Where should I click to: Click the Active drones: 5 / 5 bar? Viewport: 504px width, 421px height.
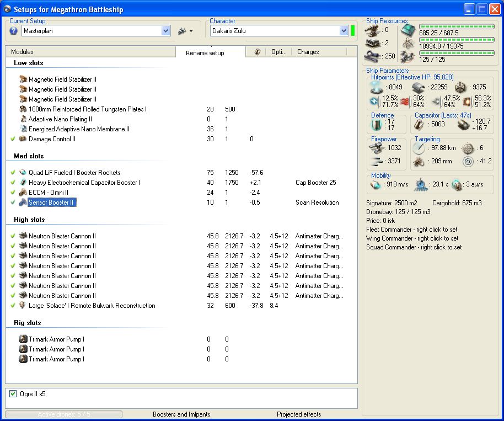pos(63,414)
